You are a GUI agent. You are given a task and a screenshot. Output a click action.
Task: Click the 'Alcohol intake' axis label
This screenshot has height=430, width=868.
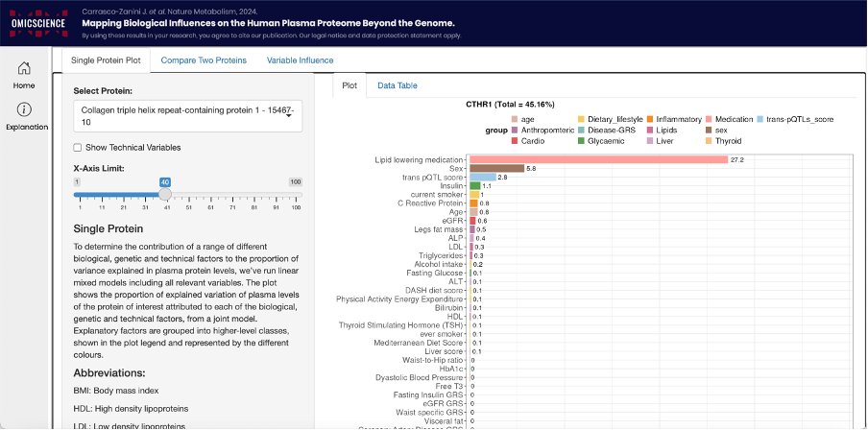click(438, 265)
